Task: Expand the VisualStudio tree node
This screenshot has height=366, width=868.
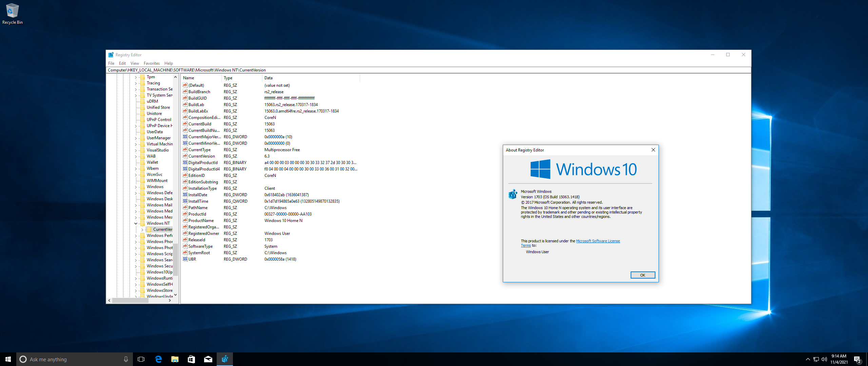Action: click(x=136, y=150)
